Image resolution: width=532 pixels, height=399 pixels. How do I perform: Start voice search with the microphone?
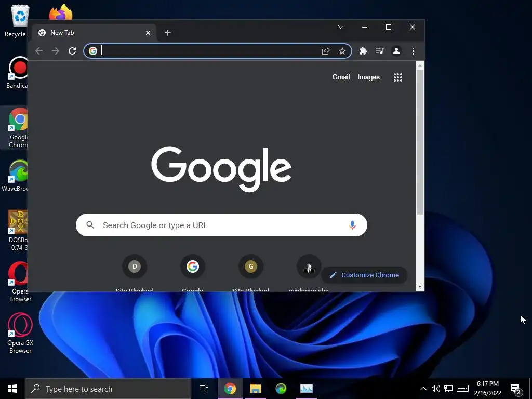(x=352, y=225)
